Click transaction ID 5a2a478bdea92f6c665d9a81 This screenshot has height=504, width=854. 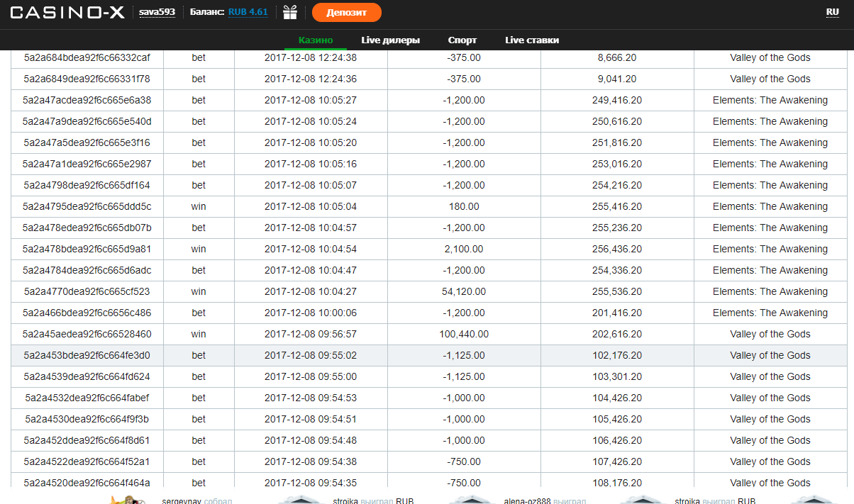pos(87,249)
